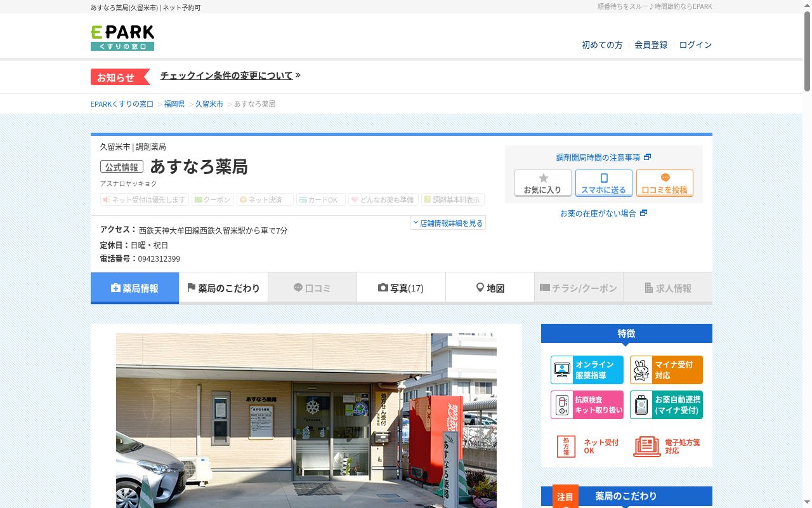Click the external link icon beside お薬の在庫がない場合
812x508 pixels.
[643, 213]
